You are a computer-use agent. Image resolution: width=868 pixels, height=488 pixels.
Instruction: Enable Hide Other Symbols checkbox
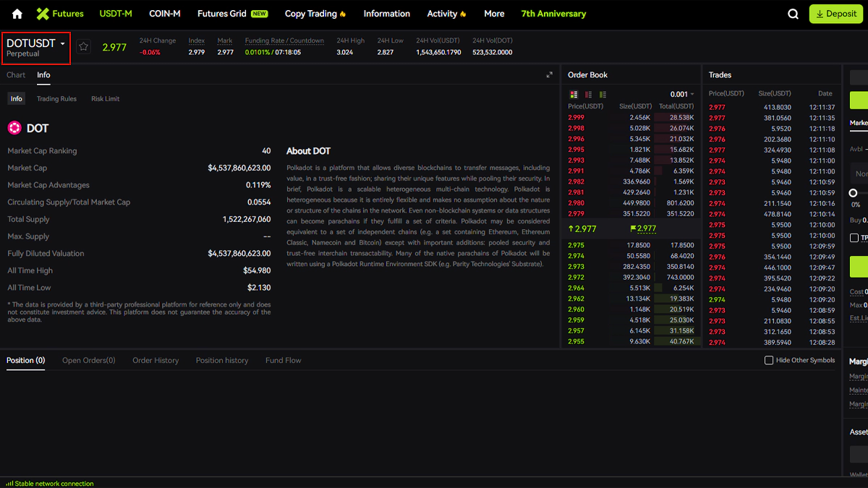[x=769, y=360]
